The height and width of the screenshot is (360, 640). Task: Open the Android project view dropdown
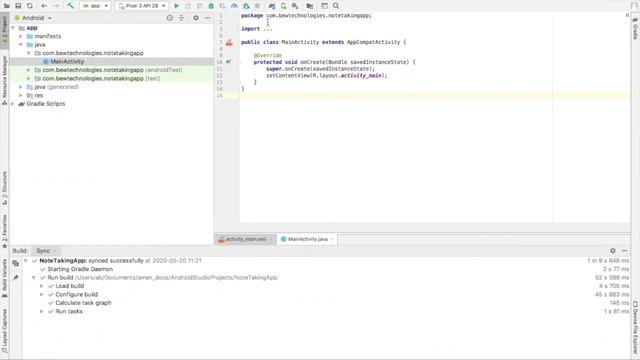33,18
